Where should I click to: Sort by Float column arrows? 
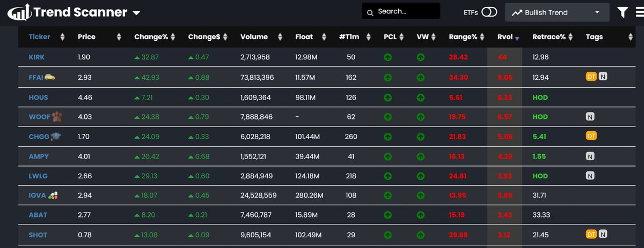click(x=325, y=37)
